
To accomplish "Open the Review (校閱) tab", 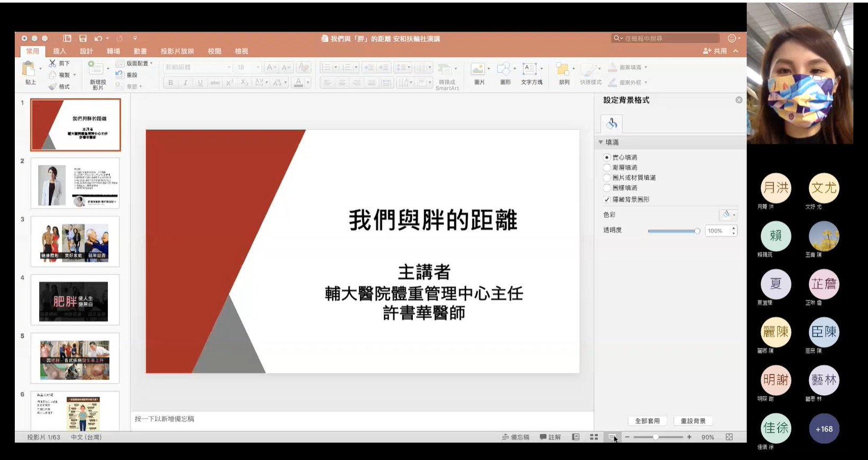I will (x=215, y=51).
